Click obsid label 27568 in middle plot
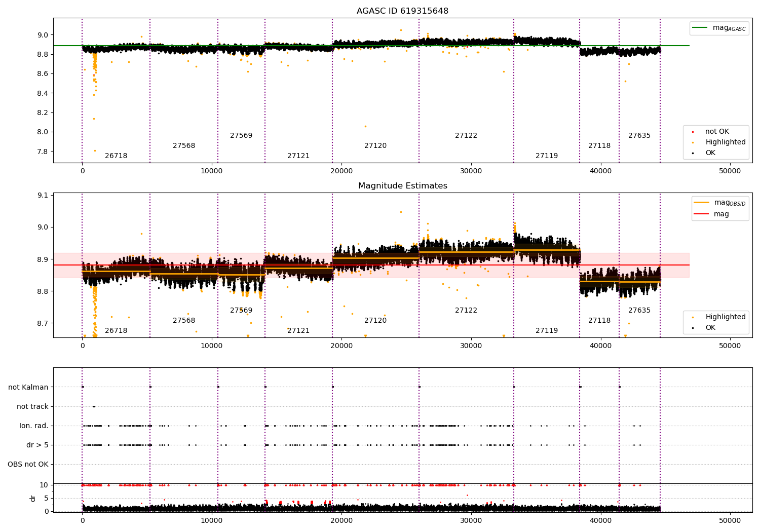The image size is (760, 532). [x=184, y=321]
